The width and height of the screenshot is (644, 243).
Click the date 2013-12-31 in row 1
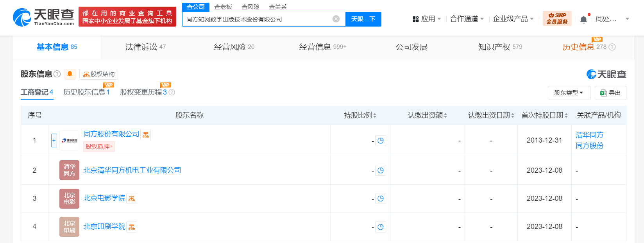tap(544, 140)
